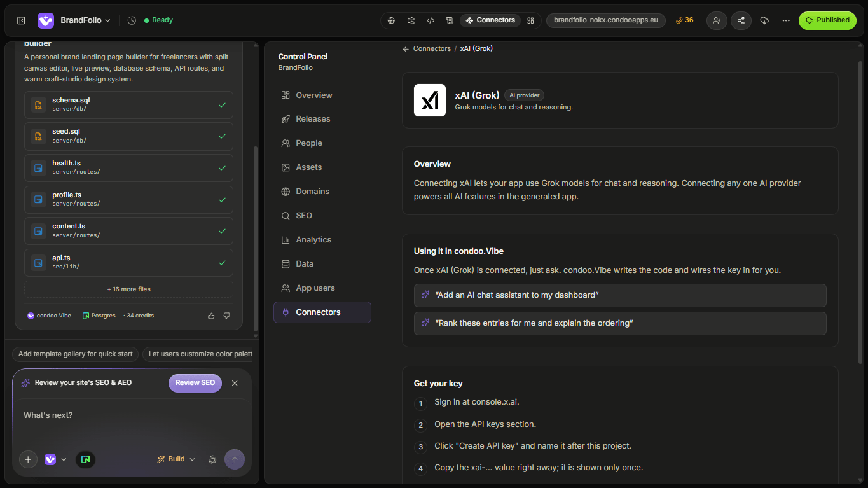Send message with arrow-up button
Image resolution: width=868 pixels, height=488 pixels.
click(x=235, y=459)
